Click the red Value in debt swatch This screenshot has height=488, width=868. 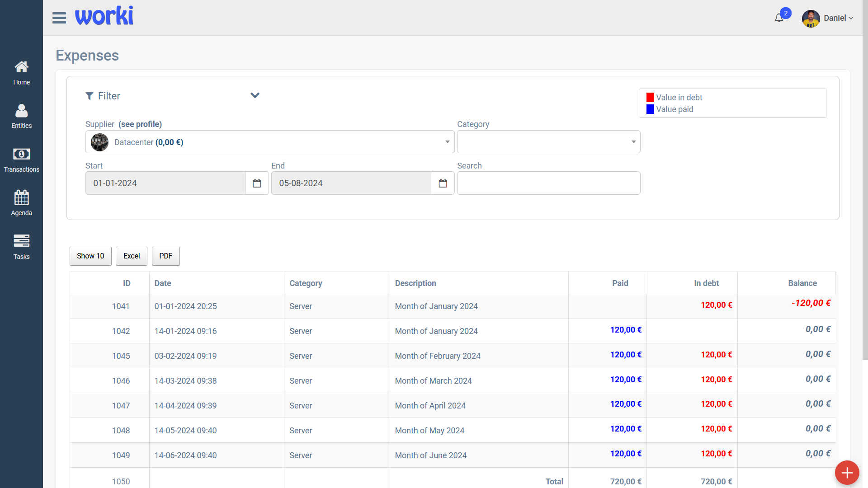[650, 97]
